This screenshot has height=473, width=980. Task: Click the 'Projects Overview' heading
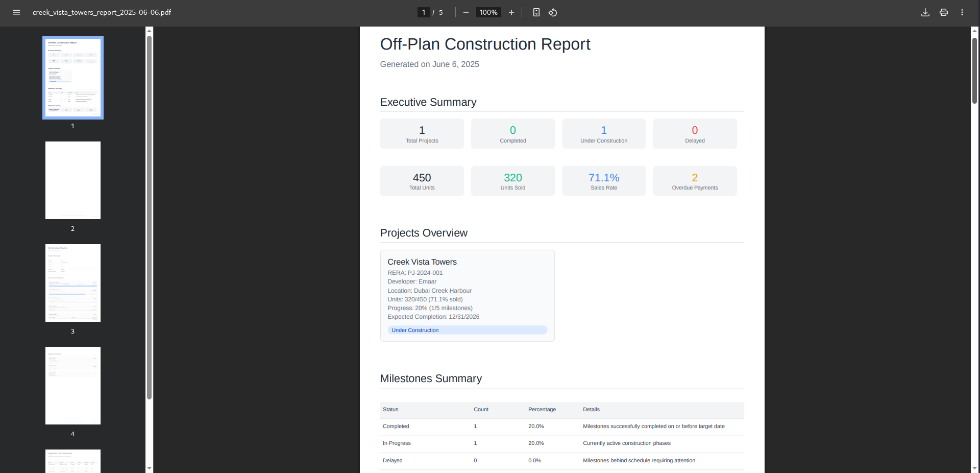click(x=424, y=233)
